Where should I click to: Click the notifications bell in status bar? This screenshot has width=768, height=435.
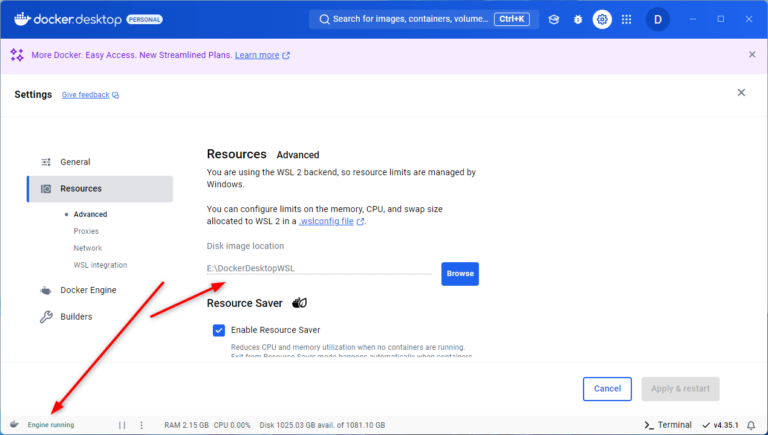[x=751, y=425]
